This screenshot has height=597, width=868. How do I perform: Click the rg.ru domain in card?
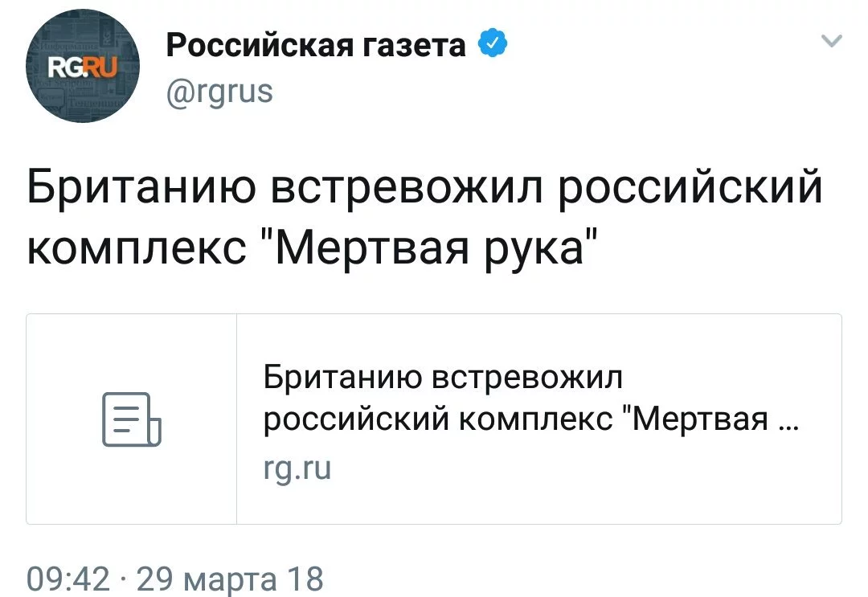(297, 468)
